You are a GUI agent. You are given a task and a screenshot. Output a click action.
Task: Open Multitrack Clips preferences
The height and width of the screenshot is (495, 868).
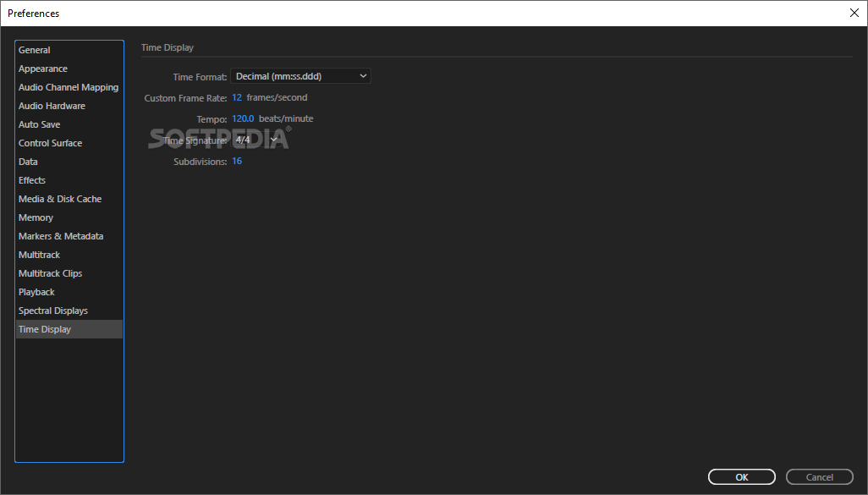tap(69, 273)
